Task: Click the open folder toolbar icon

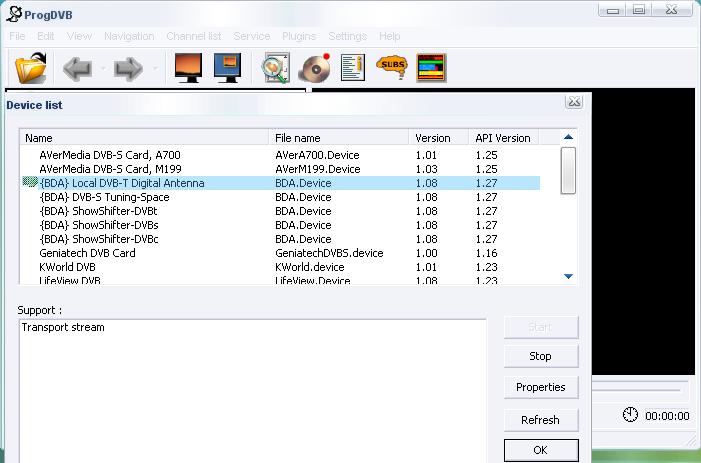Action: click(31, 68)
